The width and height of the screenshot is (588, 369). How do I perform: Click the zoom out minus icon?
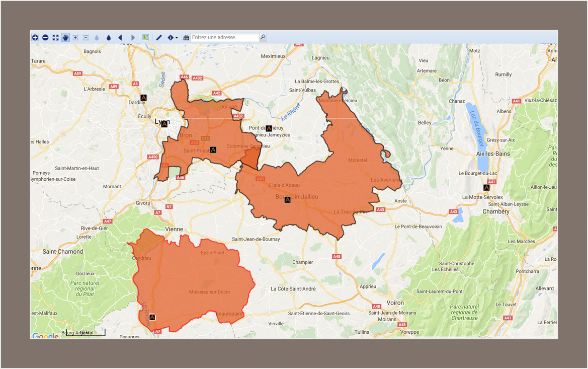pyautogui.click(x=45, y=37)
